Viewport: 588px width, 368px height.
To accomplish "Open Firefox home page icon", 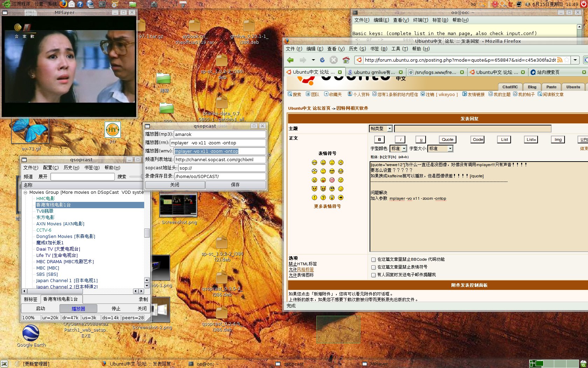I will click(x=346, y=60).
